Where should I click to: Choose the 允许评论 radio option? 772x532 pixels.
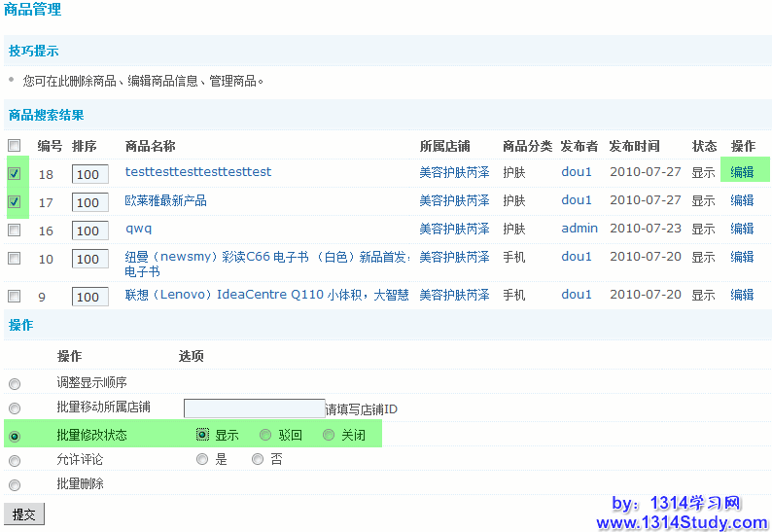click(x=14, y=461)
